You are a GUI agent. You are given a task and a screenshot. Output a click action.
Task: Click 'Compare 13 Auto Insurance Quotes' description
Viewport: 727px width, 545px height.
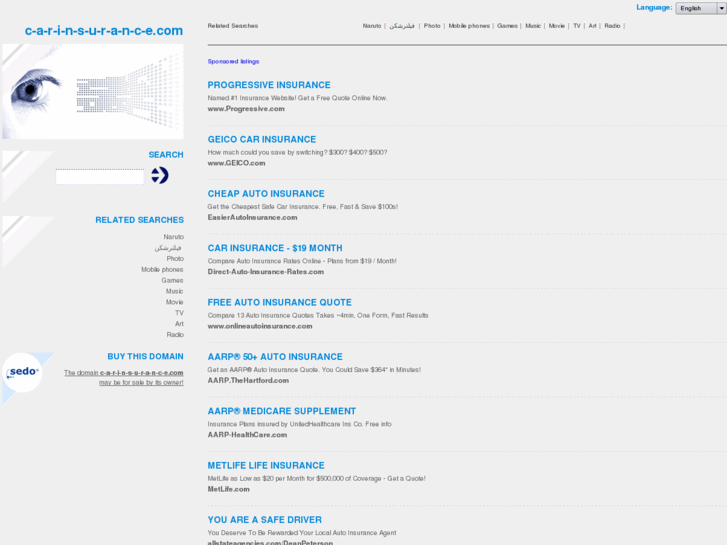318,315
